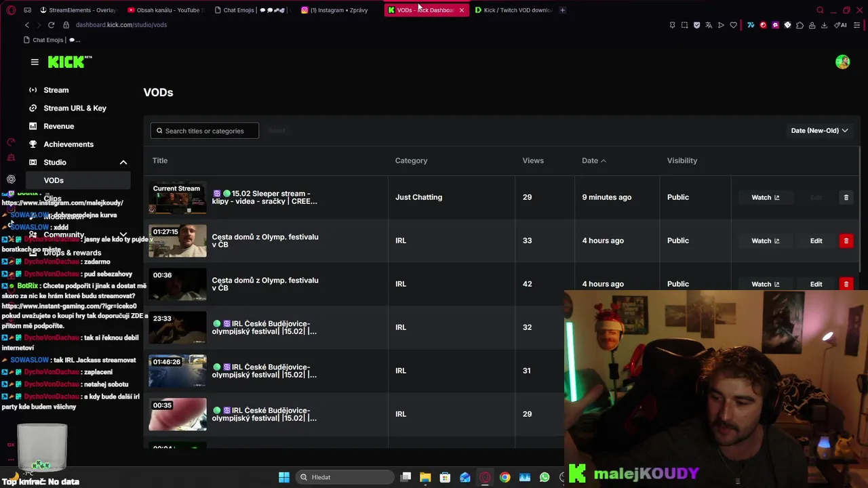The image size is (868, 488).
Task: Open the Current Stream thumbnail
Action: (177, 197)
